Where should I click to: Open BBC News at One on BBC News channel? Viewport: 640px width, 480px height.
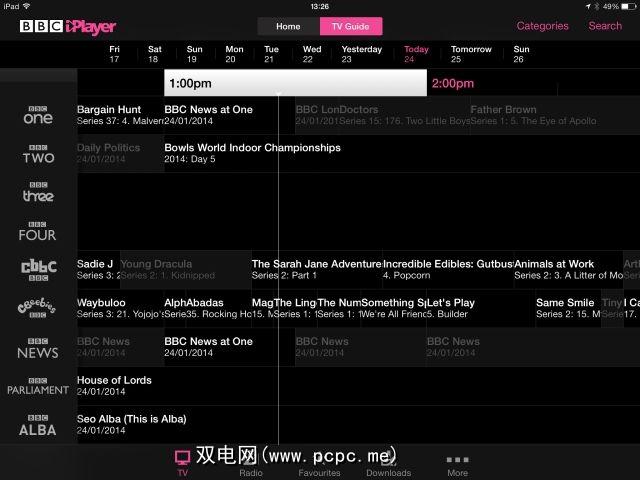point(229,347)
